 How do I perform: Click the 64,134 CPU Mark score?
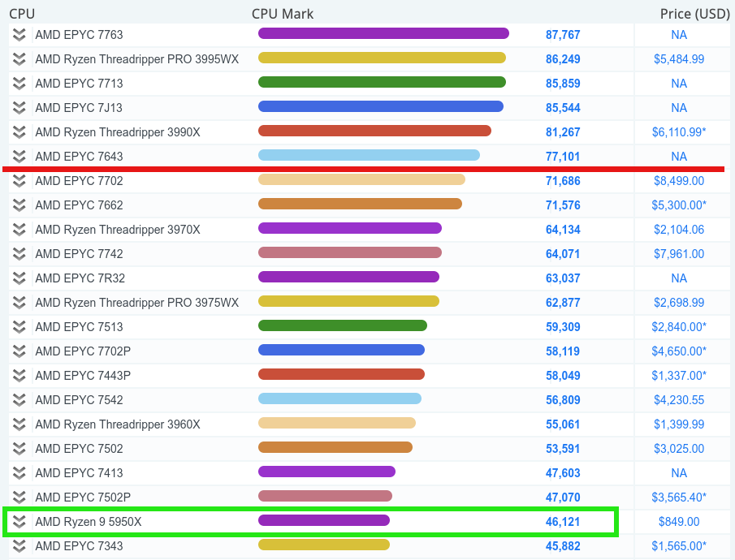pyautogui.click(x=563, y=230)
